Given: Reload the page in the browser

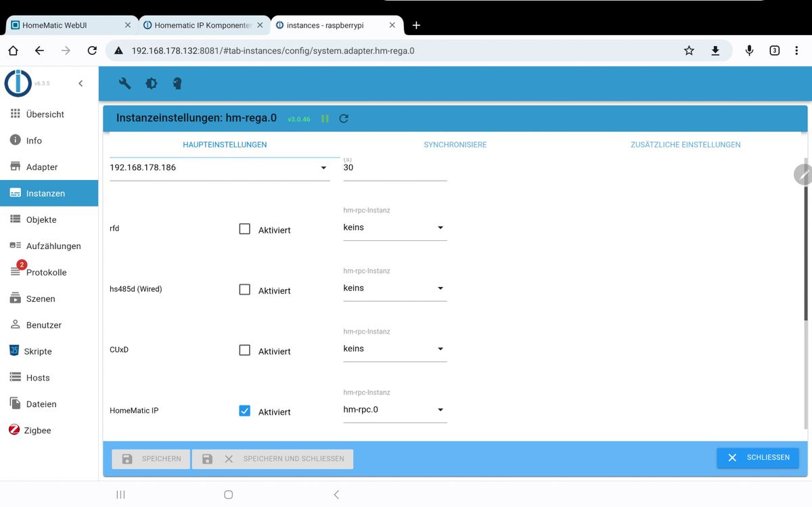Looking at the screenshot, I should pyautogui.click(x=92, y=51).
